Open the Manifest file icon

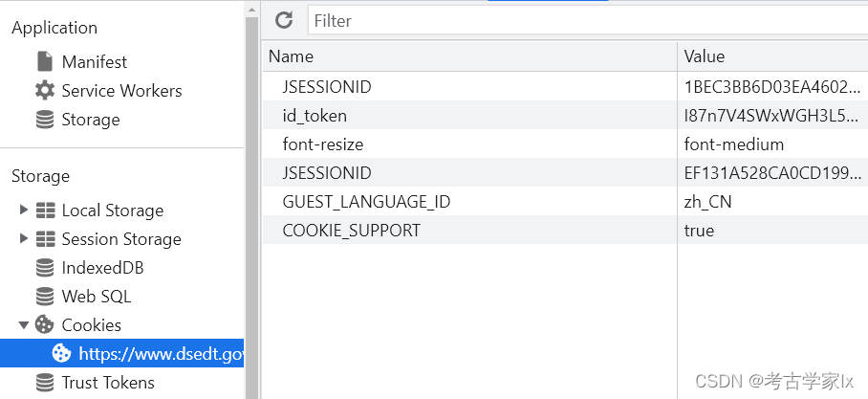pyautogui.click(x=45, y=62)
